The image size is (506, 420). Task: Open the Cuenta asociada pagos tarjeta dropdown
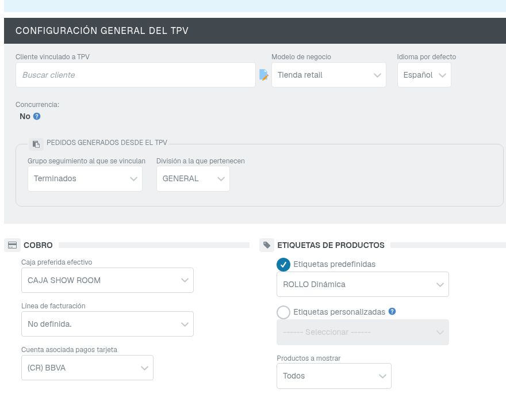(x=87, y=368)
